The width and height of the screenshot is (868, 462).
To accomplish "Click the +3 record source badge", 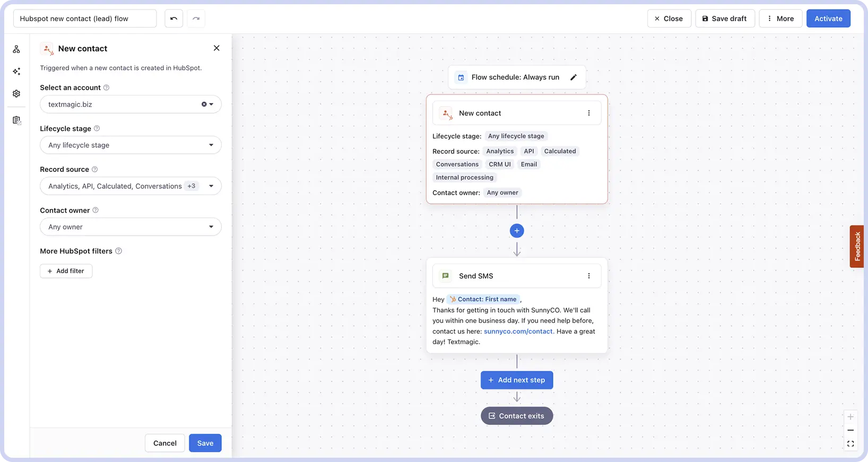I will tap(192, 186).
